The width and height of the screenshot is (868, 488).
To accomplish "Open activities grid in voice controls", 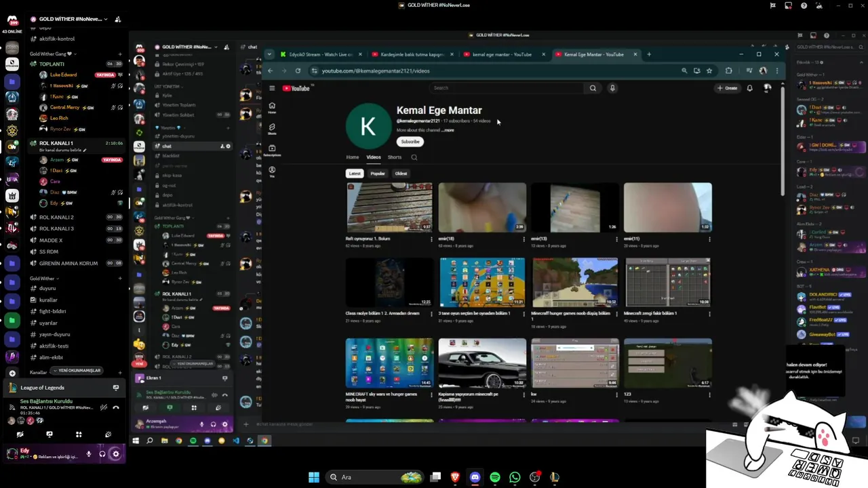I will tap(79, 434).
